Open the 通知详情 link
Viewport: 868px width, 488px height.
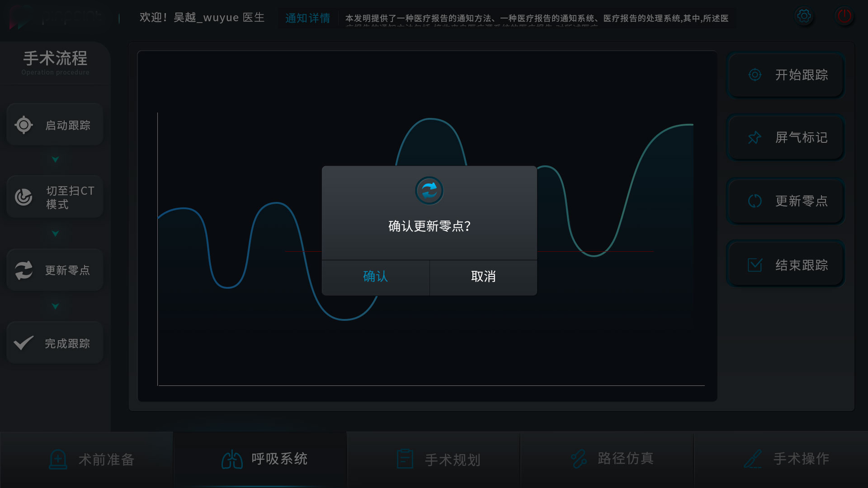(307, 18)
